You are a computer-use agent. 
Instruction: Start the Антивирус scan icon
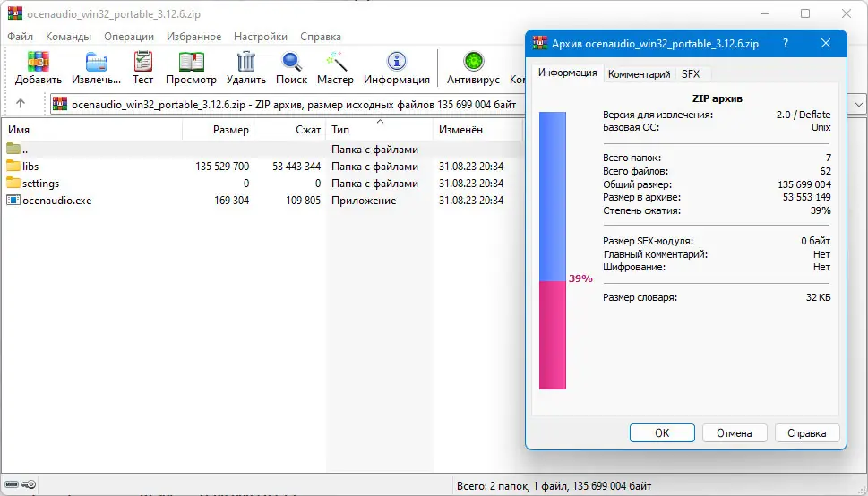(x=473, y=62)
